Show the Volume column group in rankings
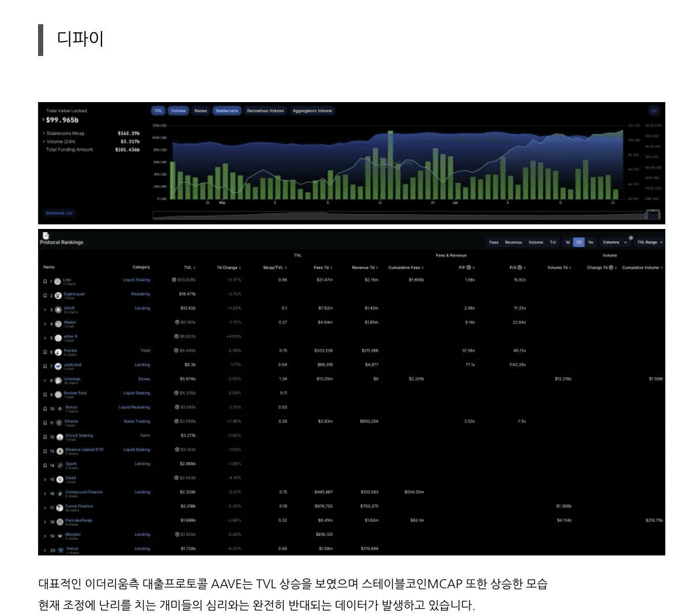 pyautogui.click(x=536, y=242)
